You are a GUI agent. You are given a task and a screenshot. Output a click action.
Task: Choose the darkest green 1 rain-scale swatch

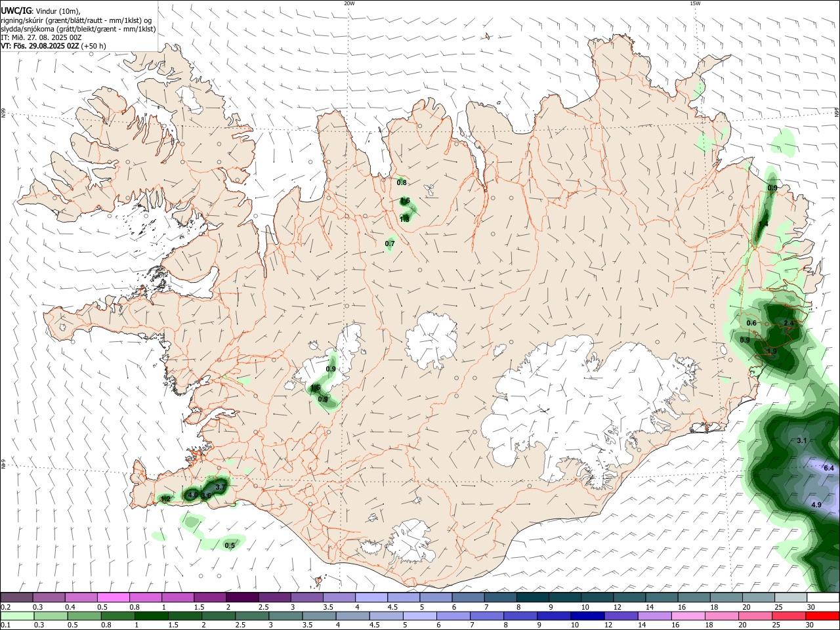[x=152, y=616]
